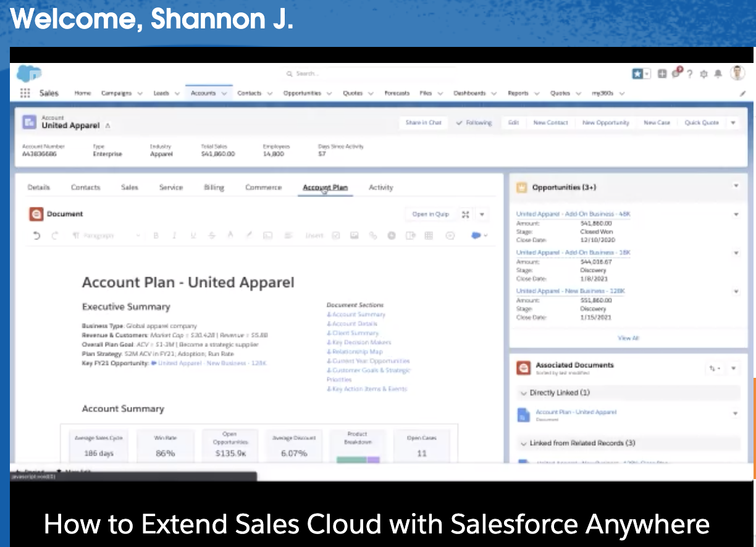Open the Favorites list dropdown arrow

point(647,73)
